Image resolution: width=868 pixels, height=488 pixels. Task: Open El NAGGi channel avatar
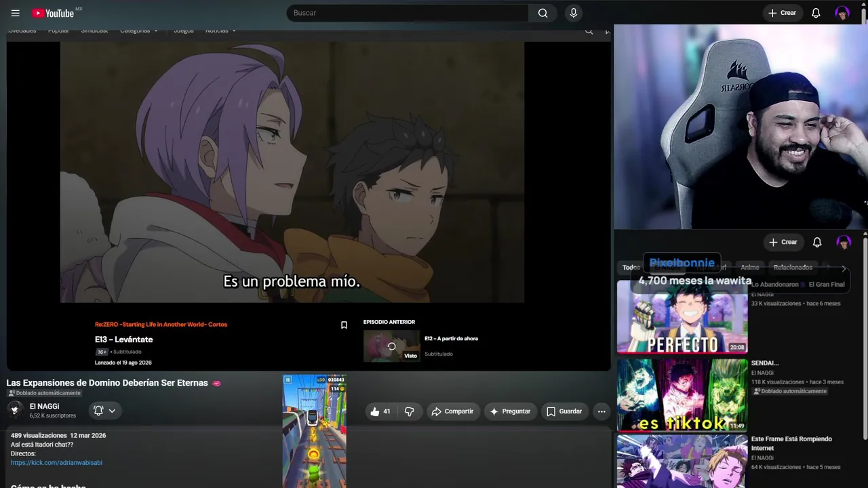click(x=15, y=410)
